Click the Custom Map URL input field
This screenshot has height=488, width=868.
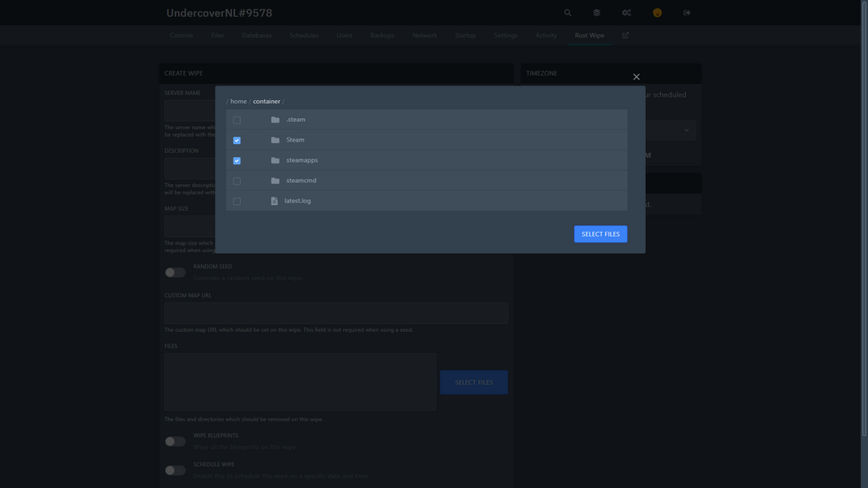(x=336, y=313)
